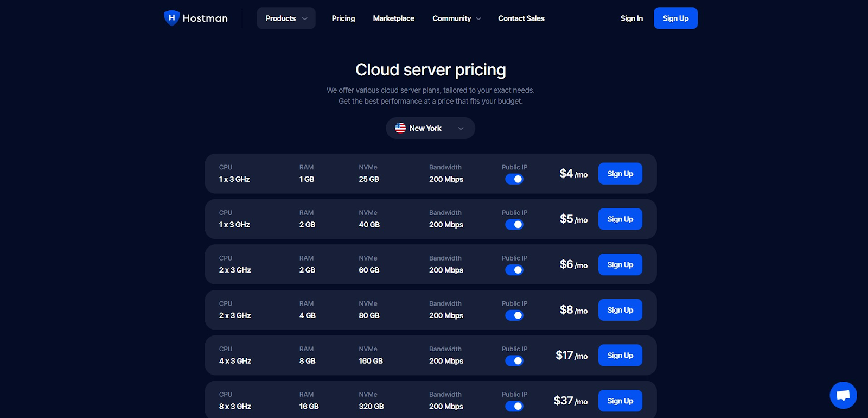Click the '8 x 3 GHz' CPU value
Viewport: 868px width, 418px height.
235,406
